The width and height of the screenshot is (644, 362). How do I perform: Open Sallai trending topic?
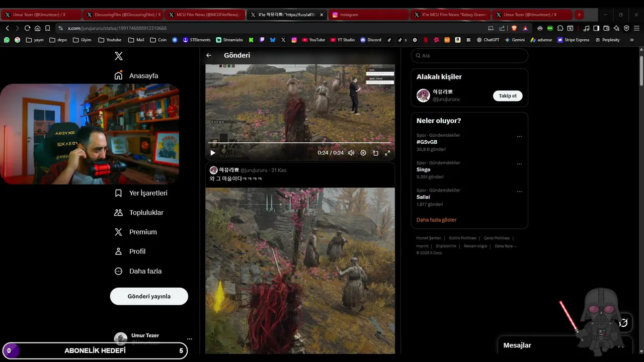[423, 197]
